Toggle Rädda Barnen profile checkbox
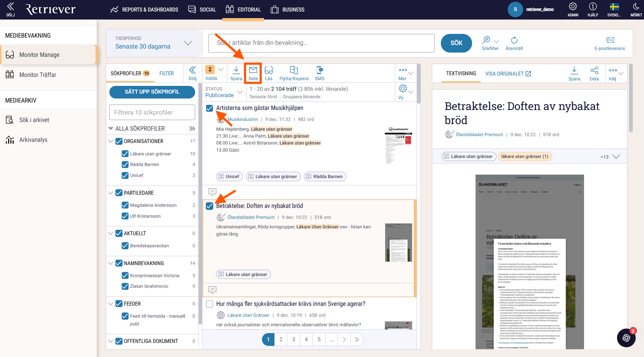The height and width of the screenshot is (357, 644). [125, 164]
